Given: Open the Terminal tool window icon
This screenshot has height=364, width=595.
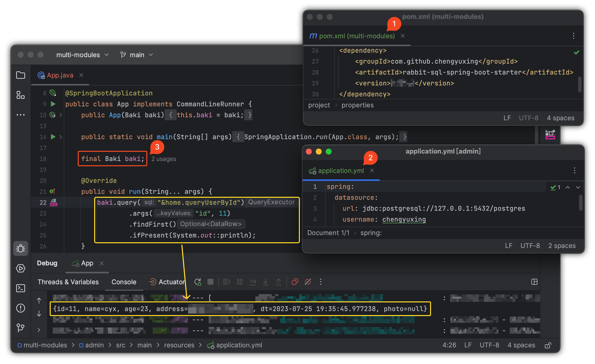Looking at the screenshot, I should click(x=21, y=288).
